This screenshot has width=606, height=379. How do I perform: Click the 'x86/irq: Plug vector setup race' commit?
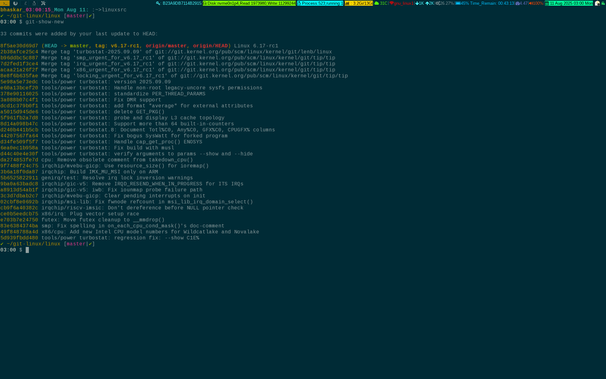(70, 214)
